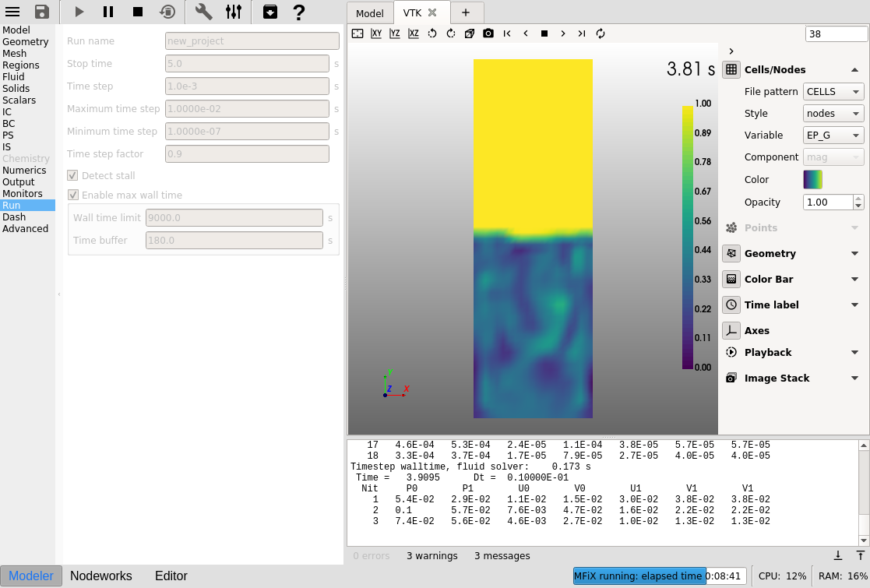Click the Color map swatch for cells
Image resolution: width=870 pixels, height=588 pixels.
coord(812,180)
